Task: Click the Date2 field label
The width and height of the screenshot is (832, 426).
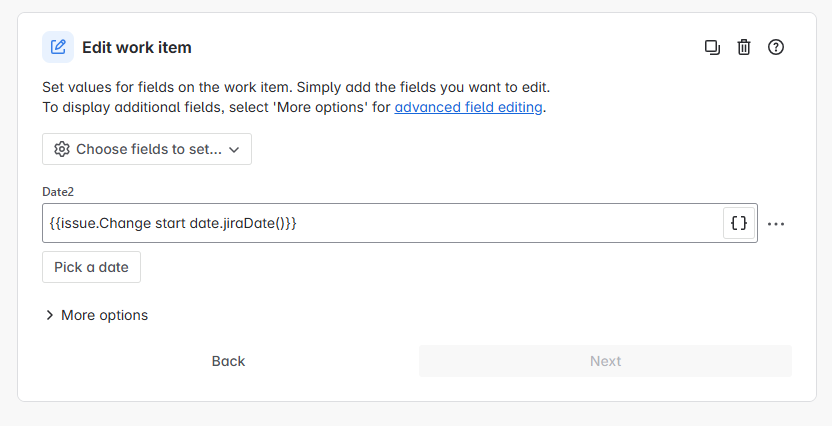Action: coord(58,192)
